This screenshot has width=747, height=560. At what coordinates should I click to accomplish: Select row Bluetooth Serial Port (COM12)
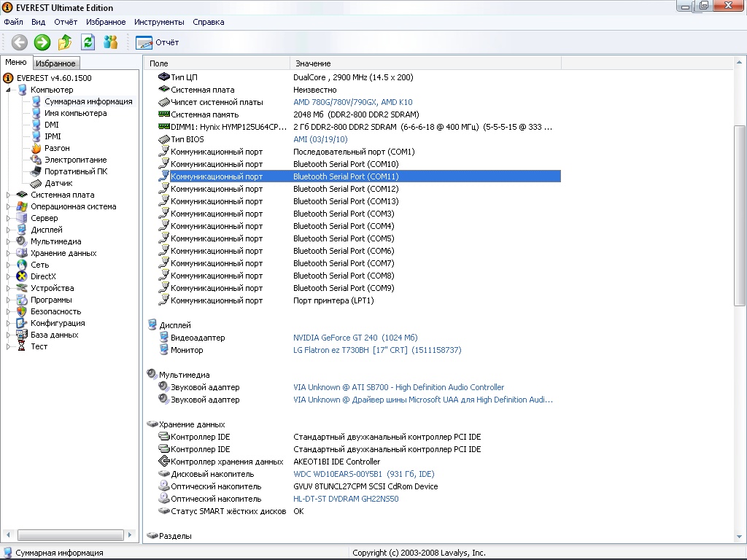click(359, 189)
